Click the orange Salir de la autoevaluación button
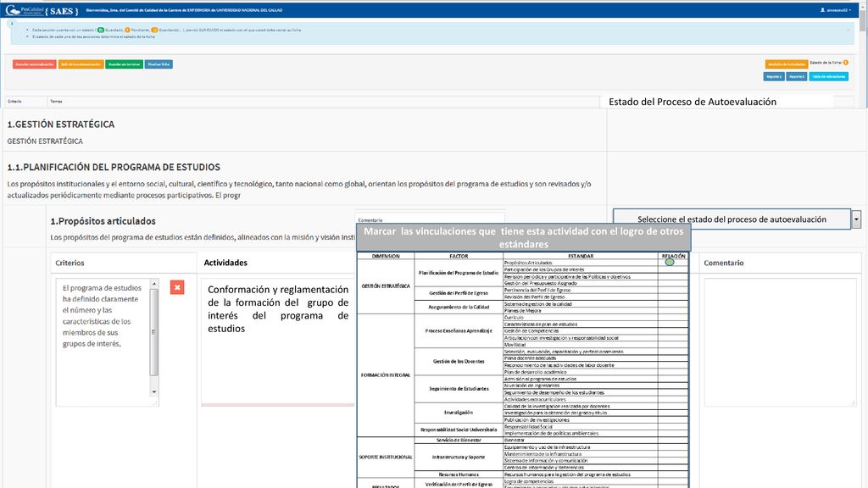The image size is (868, 488). 81,64
